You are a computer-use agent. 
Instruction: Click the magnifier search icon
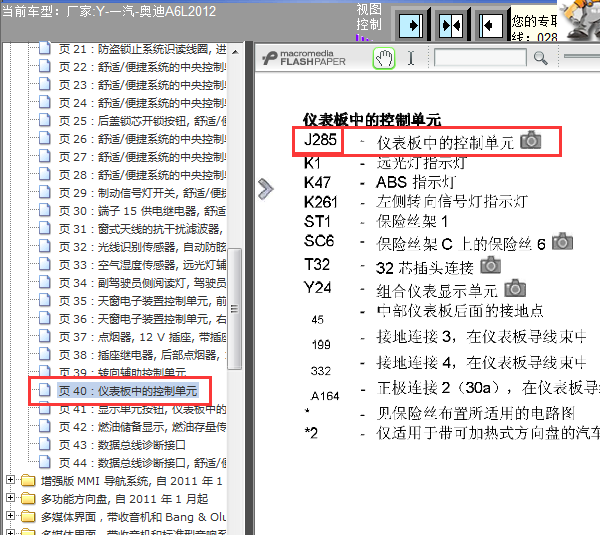coord(541,58)
